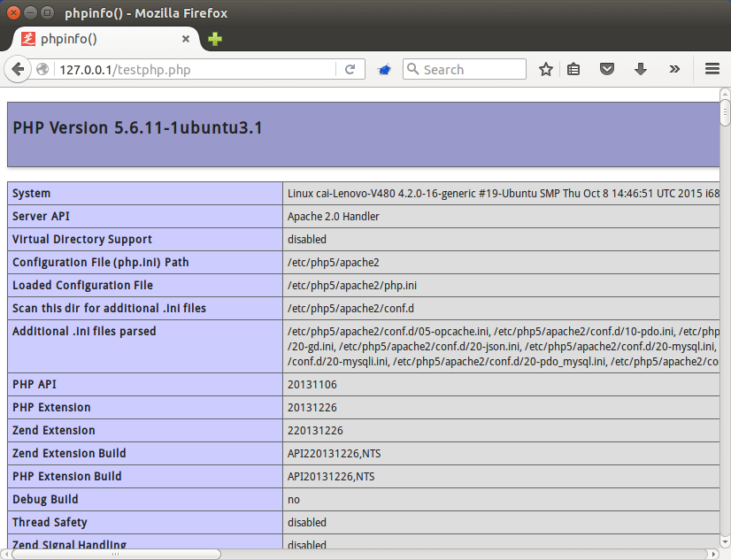Click the PHP API label
731x560 pixels.
(x=35, y=384)
